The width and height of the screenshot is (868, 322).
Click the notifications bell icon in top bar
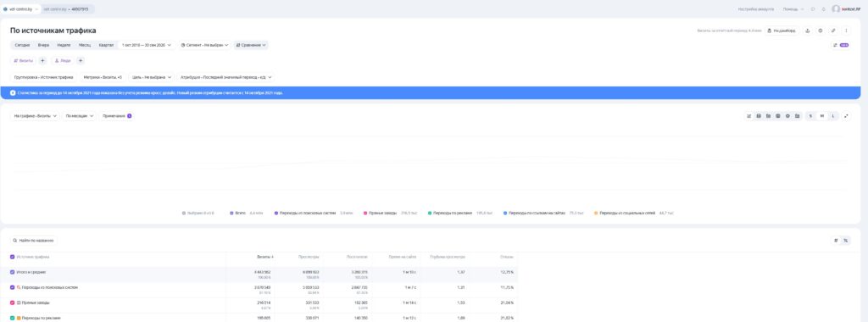click(x=824, y=8)
